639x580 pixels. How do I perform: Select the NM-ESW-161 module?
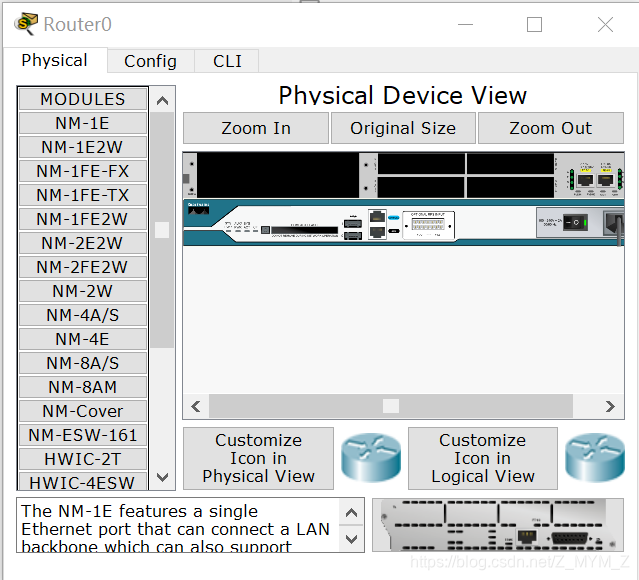coord(83,436)
